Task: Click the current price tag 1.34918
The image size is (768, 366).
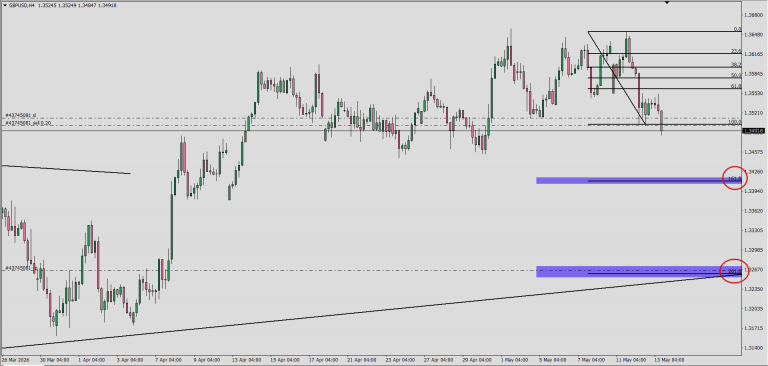Action: pos(754,131)
